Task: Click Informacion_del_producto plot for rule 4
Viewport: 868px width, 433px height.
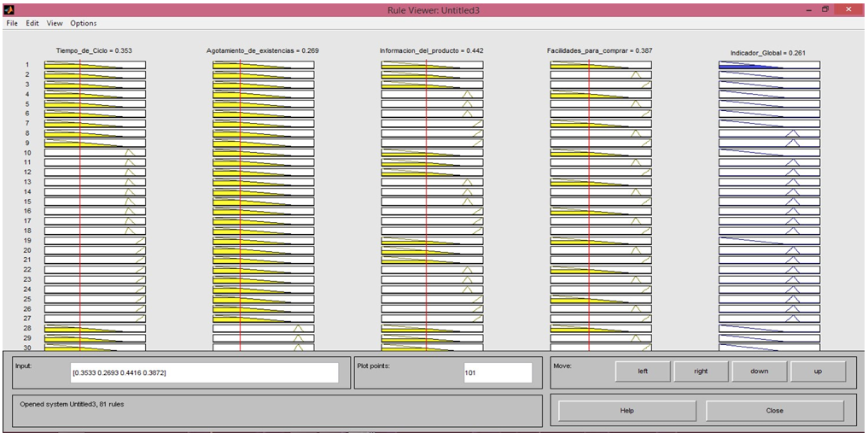Action: coord(432,94)
